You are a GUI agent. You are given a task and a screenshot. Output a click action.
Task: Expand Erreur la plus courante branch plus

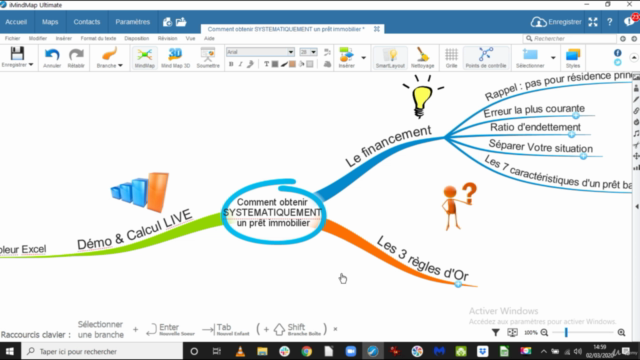pyautogui.click(x=576, y=116)
